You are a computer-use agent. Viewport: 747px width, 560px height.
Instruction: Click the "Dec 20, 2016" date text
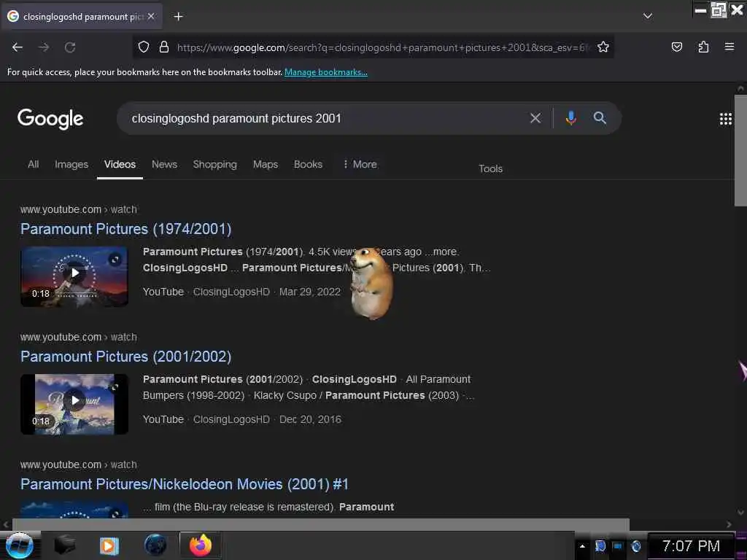310,419
